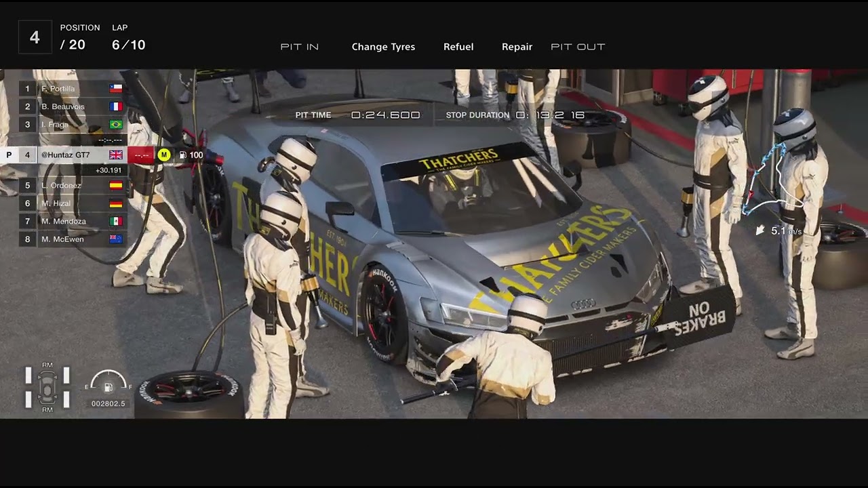Screen dimensions: 868x488
Task: Select leaderboard row M. Hizal
Action: [73, 203]
